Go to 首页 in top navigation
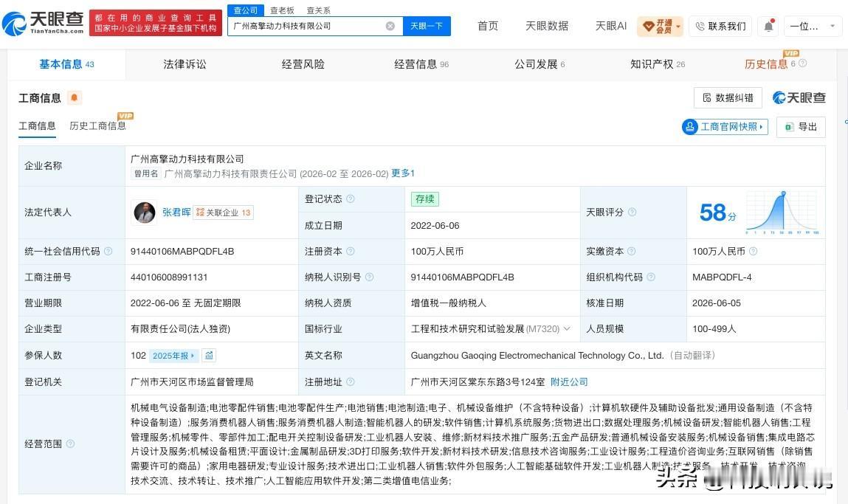 tap(488, 26)
